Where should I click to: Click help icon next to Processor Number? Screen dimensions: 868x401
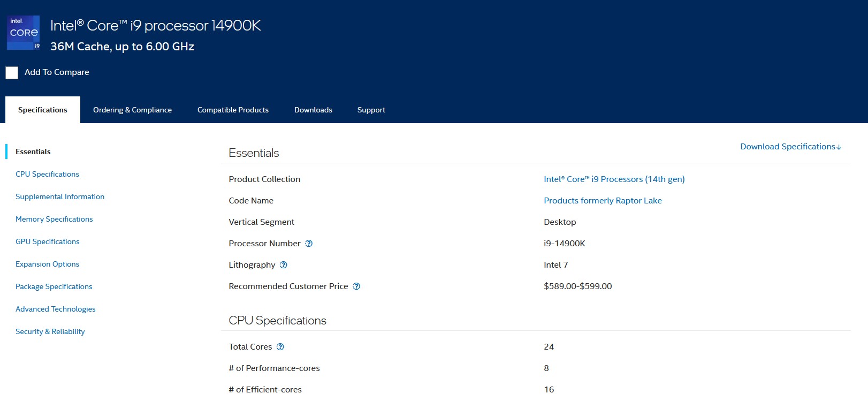pyautogui.click(x=309, y=244)
